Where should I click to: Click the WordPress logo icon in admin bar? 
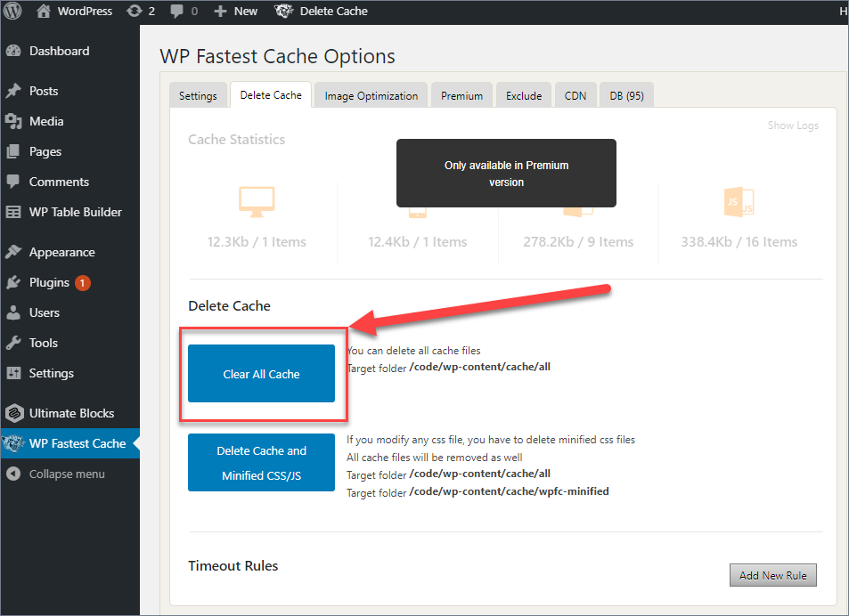click(12, 11)
